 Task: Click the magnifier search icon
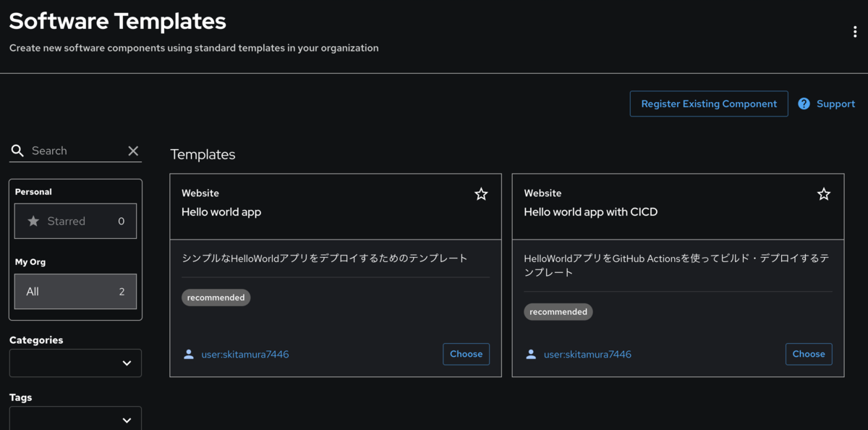(x=17, y=151)
